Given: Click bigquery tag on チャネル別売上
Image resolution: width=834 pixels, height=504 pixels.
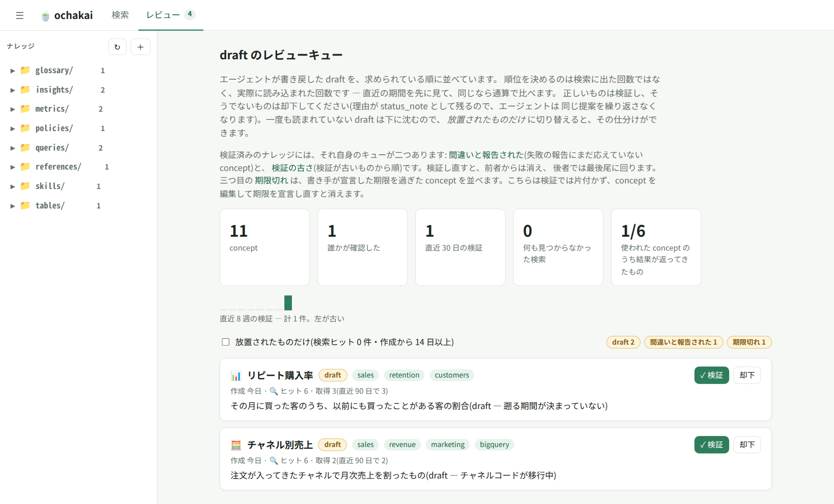Looking at the screenshot, I should tap(494, 445).
